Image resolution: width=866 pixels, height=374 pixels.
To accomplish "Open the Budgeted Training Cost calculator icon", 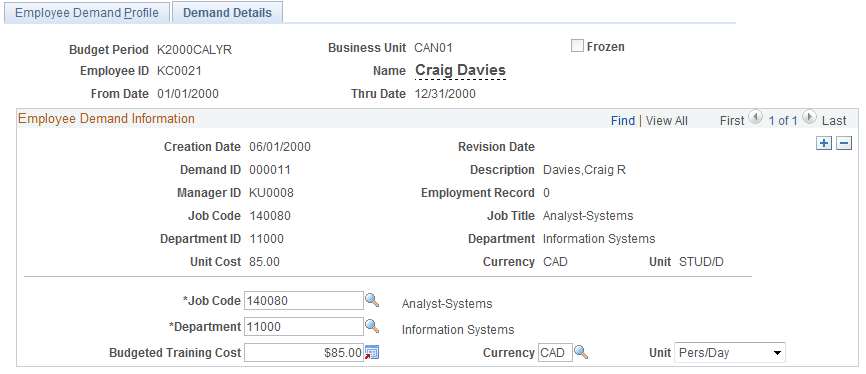I will tap(372, 352).
